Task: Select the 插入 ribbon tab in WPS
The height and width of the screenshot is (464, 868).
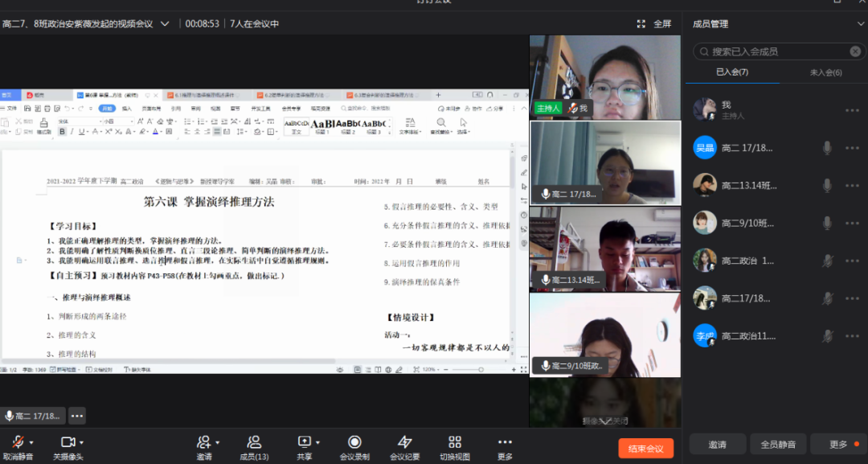Action: point(128,108)
